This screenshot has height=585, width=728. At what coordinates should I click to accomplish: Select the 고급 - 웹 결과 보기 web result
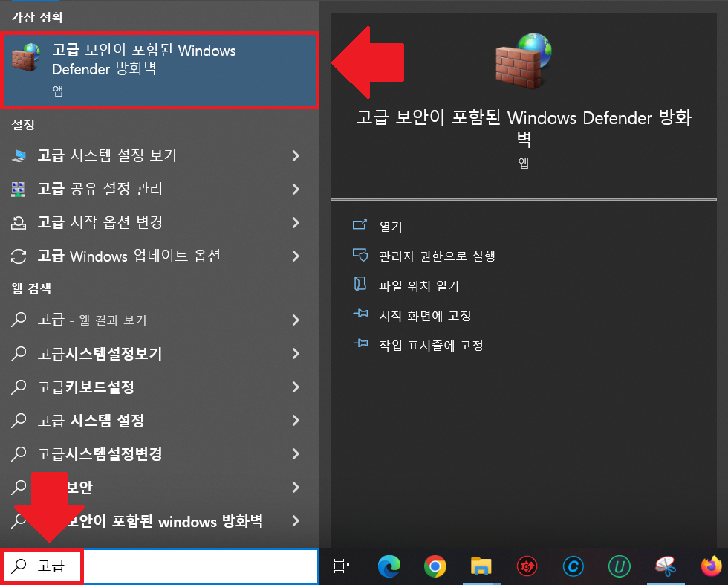click(x=159, y=320)
